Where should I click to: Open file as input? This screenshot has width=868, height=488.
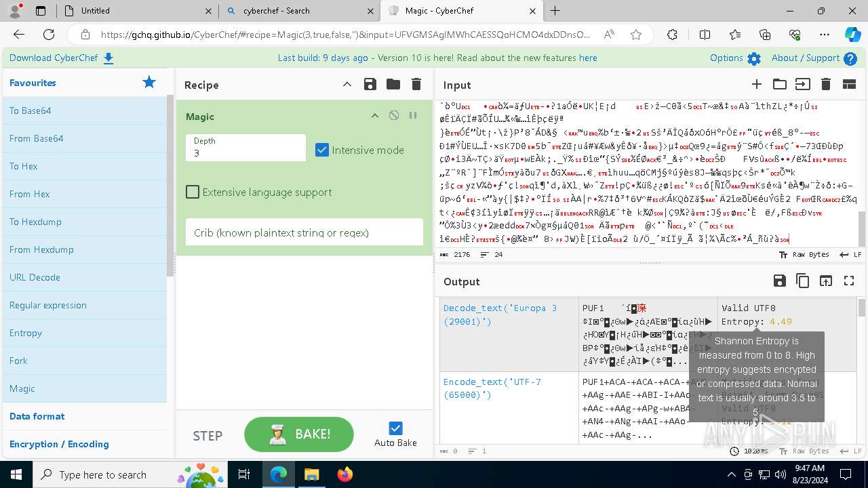(803, 84)
